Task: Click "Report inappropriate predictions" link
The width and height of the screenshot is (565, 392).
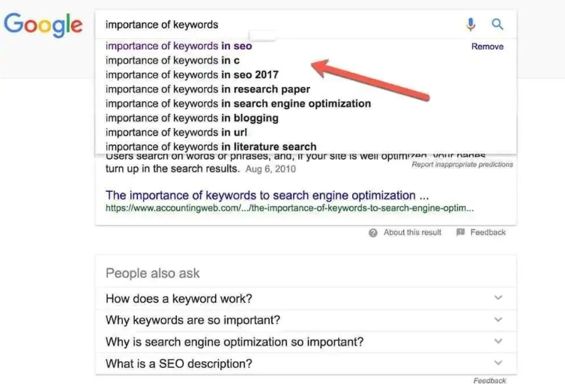Action: [x=462, y=165]
